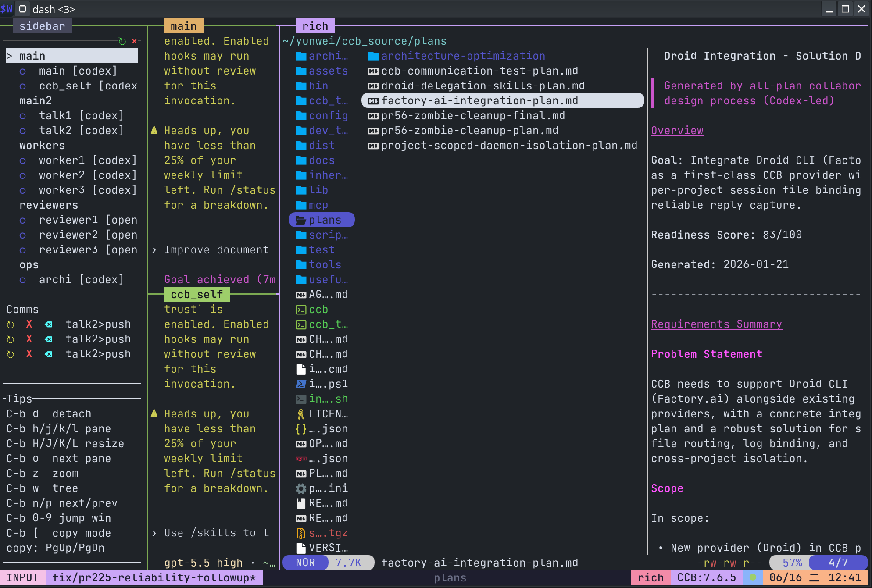Open the bin folder icon

[301, 86]
